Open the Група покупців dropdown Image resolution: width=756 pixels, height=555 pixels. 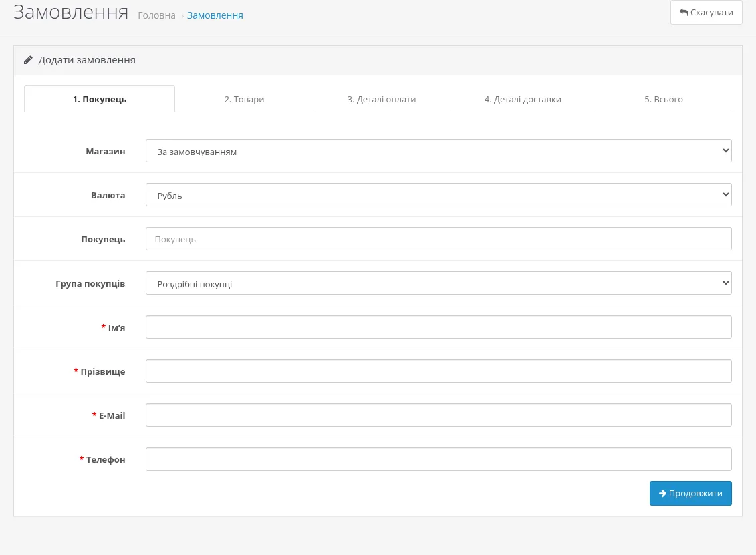point(438,283)
